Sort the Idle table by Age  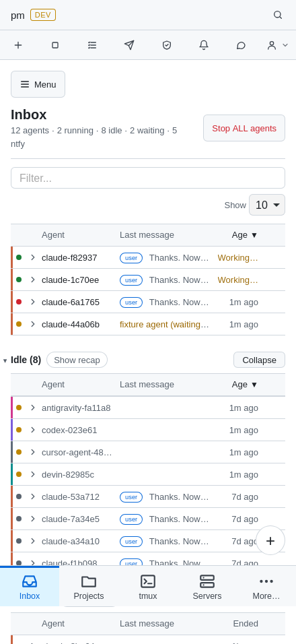click(244, 385)
